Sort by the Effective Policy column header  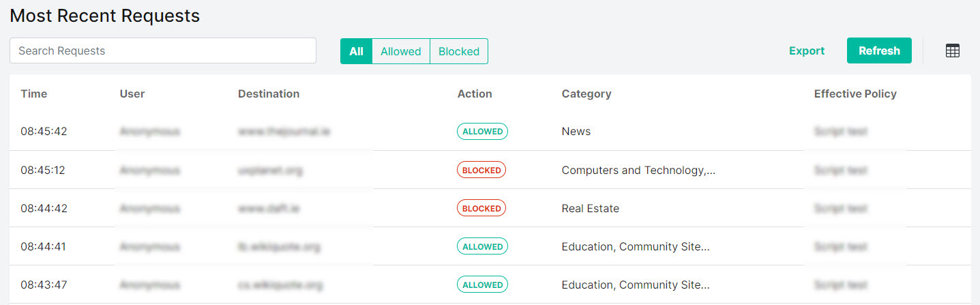coord(855,94)
